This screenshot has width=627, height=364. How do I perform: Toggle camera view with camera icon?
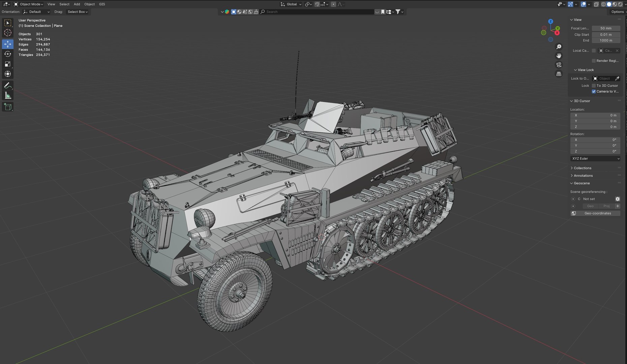point(559,65)
